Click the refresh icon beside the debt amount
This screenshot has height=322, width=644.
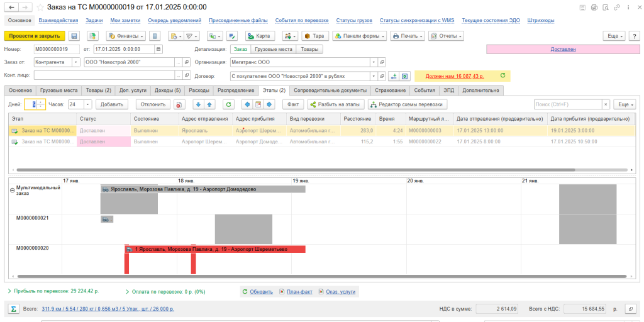tap(502, 75)
